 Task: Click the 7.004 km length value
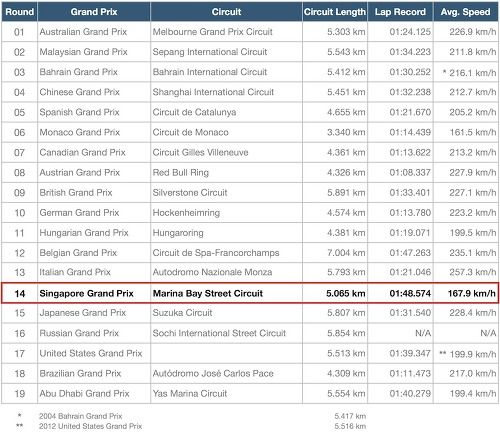(x=346, y=253)
